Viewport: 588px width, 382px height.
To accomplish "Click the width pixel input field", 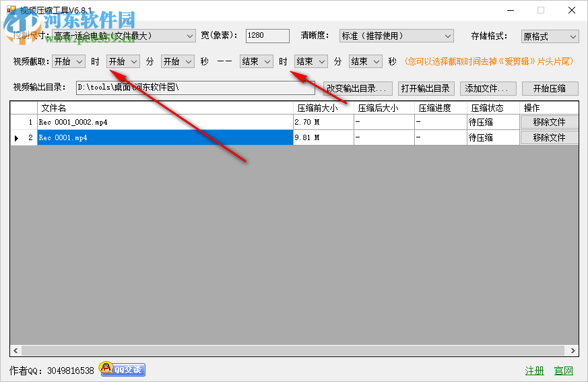I will pos(267,36).
